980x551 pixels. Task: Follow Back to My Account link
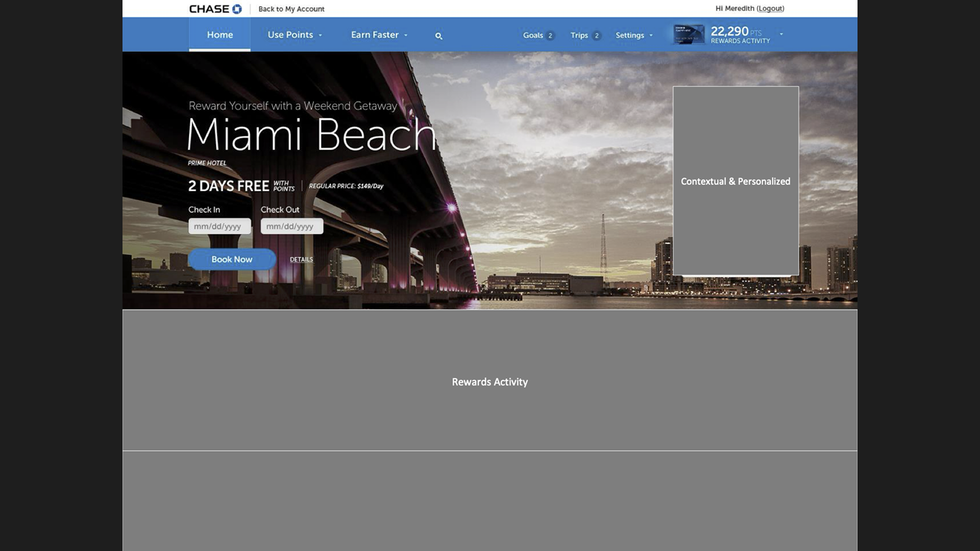[291, 9]
